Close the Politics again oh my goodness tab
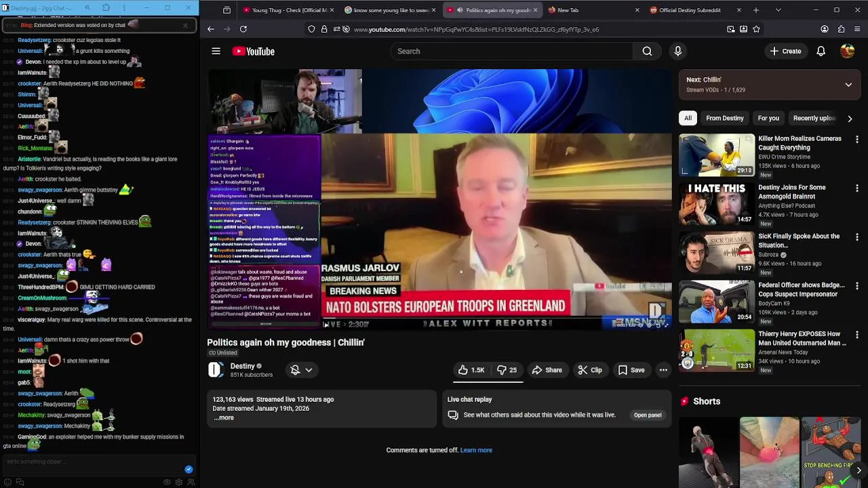868x488 pixels. pos(535,10)
